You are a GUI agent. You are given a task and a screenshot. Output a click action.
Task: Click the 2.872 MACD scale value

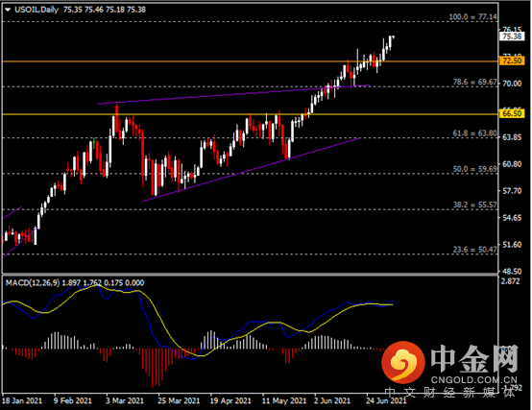pyautogui.click(x=510, y=281)
